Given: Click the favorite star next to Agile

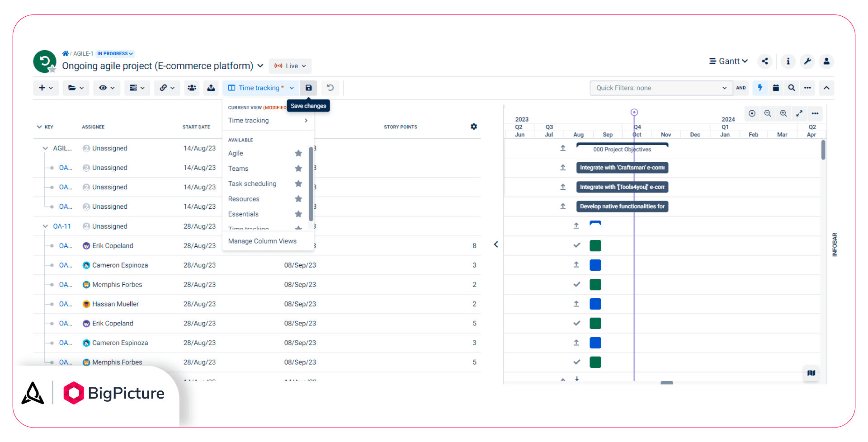Looking at the screenshot, I should [298, 153].
